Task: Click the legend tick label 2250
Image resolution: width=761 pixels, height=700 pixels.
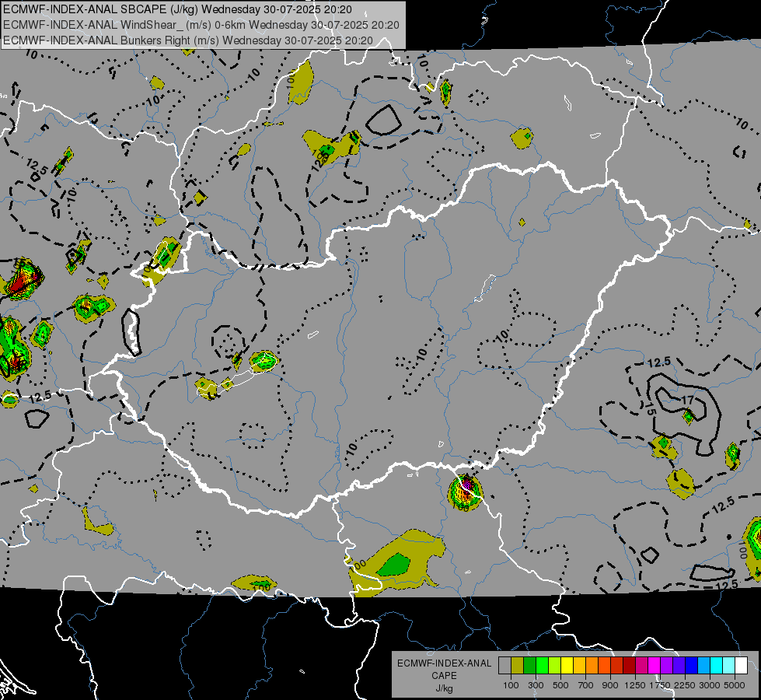Action: point(685,685)
